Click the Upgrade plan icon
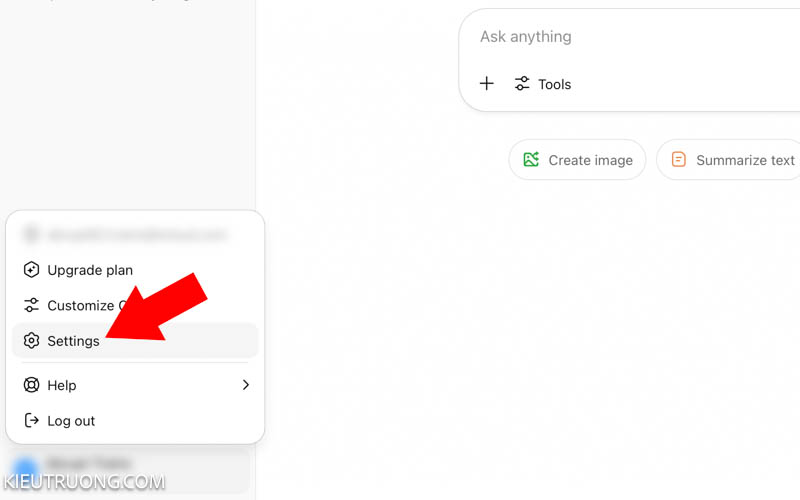The image size is (800, 500). pos(31,270)
